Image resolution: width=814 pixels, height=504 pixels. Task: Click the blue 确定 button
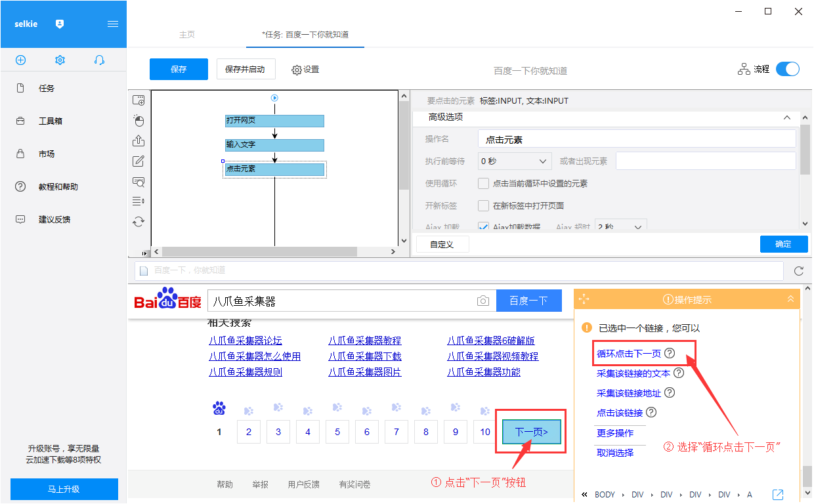point(784,244)
